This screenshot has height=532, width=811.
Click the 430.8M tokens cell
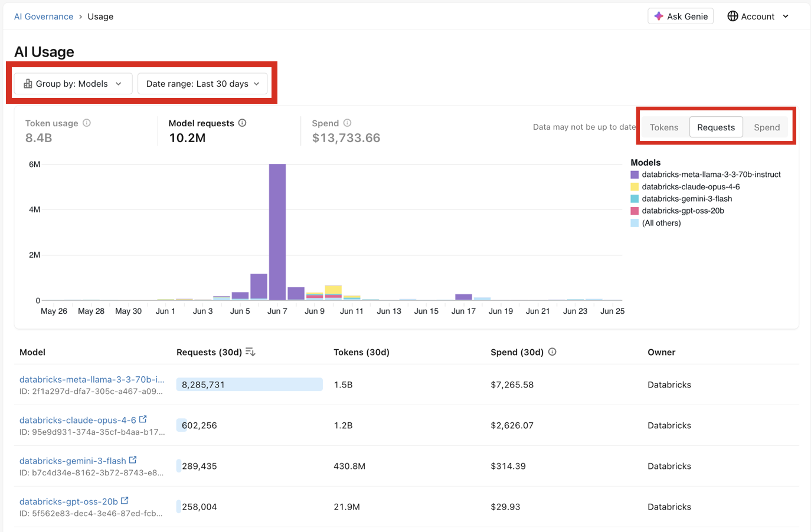point(349,466)
